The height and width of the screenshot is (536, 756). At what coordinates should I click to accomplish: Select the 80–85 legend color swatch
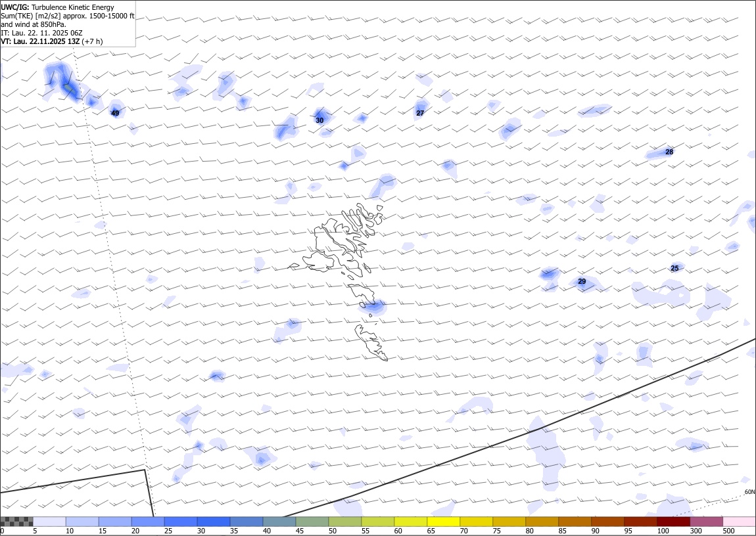pos(542,522)
